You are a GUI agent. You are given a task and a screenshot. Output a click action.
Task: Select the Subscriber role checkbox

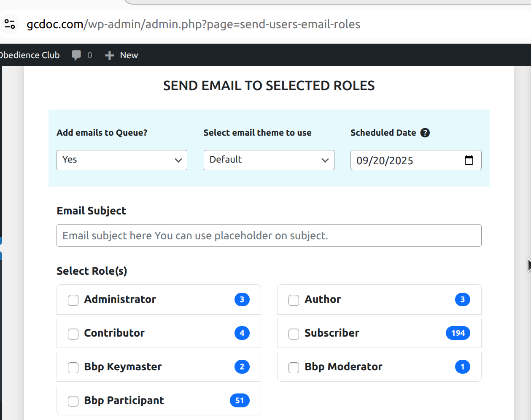[294, 334]
